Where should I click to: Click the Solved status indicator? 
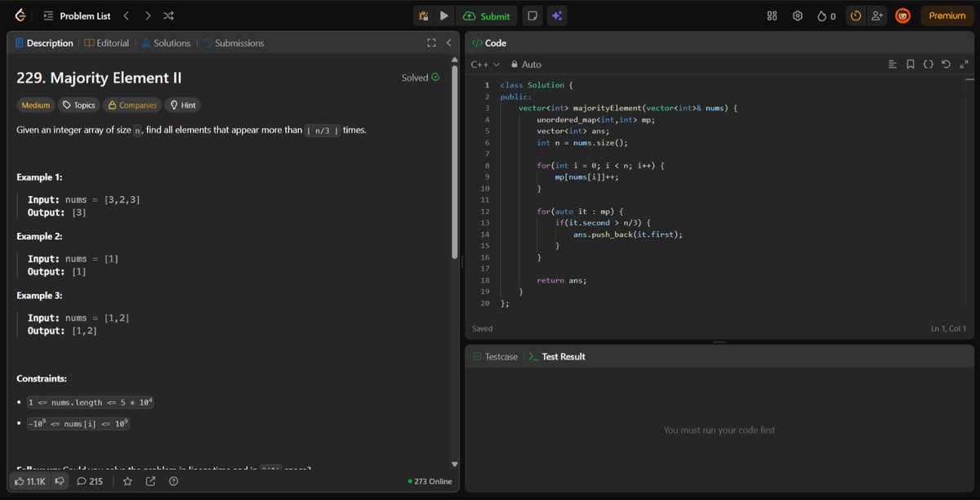[x=421, y=78]
